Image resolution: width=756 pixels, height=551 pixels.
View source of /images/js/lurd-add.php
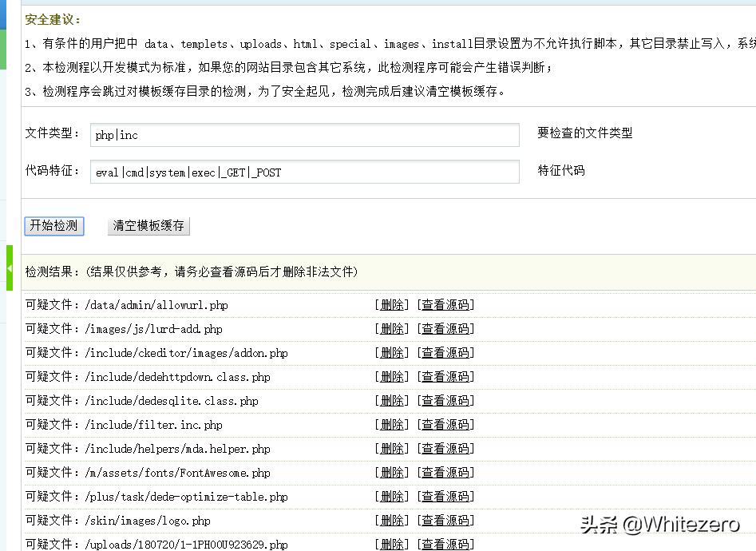click(x=446, y=328)
